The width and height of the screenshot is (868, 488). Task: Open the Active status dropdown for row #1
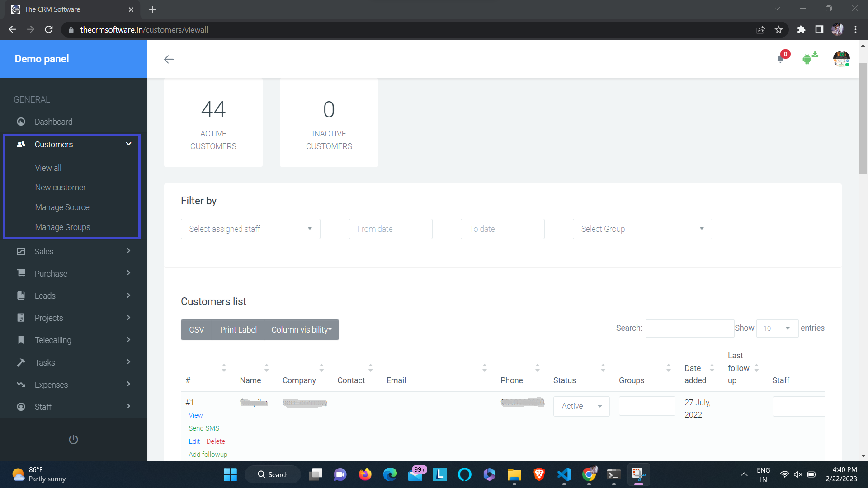[581, 406]
